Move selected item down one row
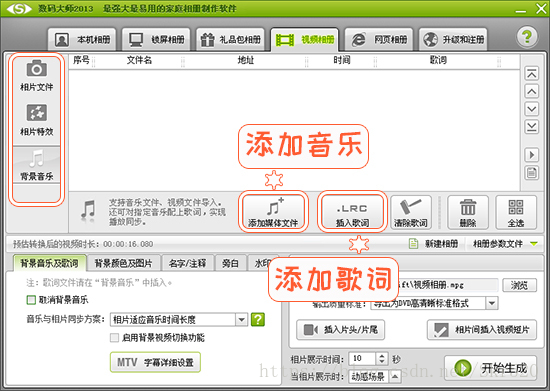The width and height of the screenshot is (550, 391). pyautogui.click(x=532, y=109)
